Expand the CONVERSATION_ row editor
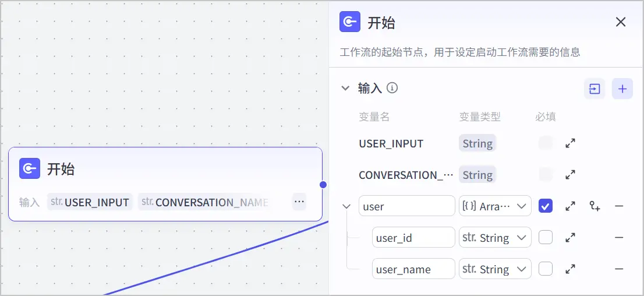 click(x=570, y=175)
